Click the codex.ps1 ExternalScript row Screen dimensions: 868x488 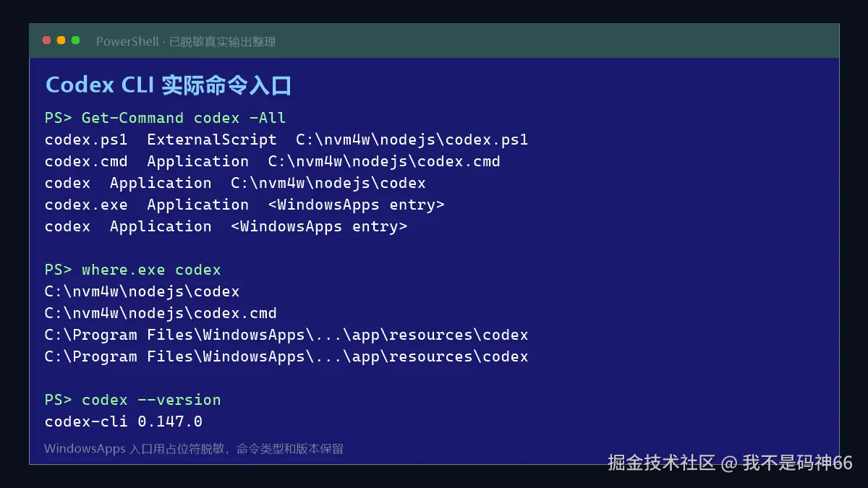tap(286, 140)
